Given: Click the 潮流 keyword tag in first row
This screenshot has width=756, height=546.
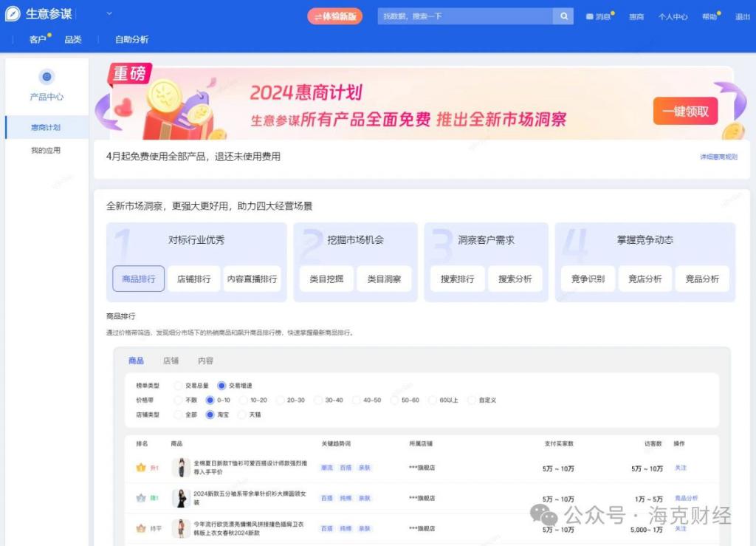Looking at the screenshot, I should click(327, 468).
